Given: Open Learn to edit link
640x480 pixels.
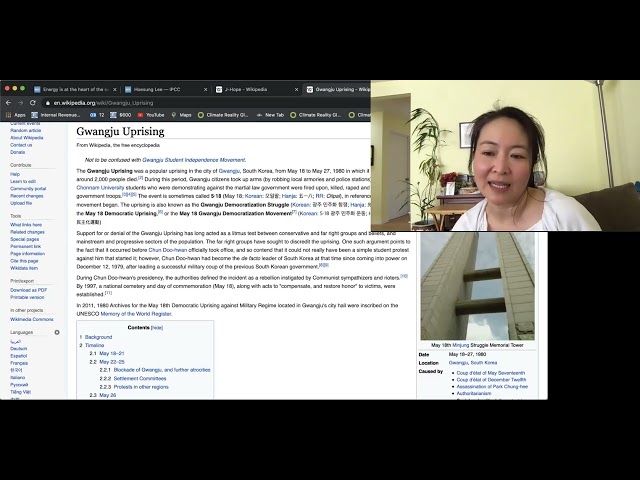Looking at the screenshot, I should [23, 182].
